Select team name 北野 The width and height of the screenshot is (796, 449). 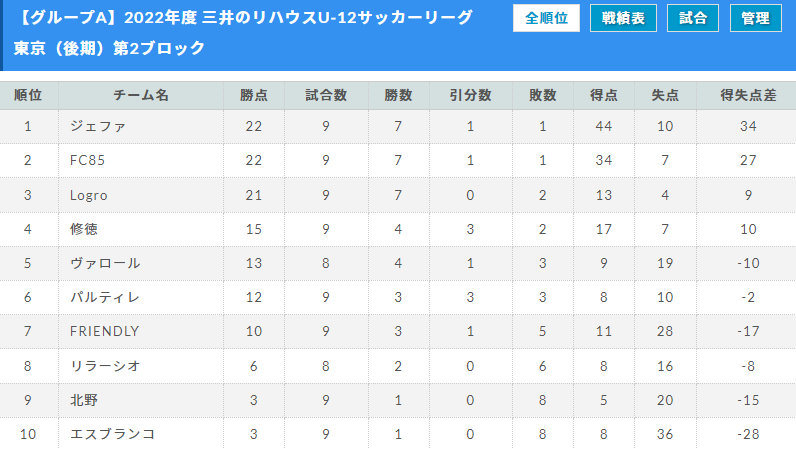tap(84, 400)
